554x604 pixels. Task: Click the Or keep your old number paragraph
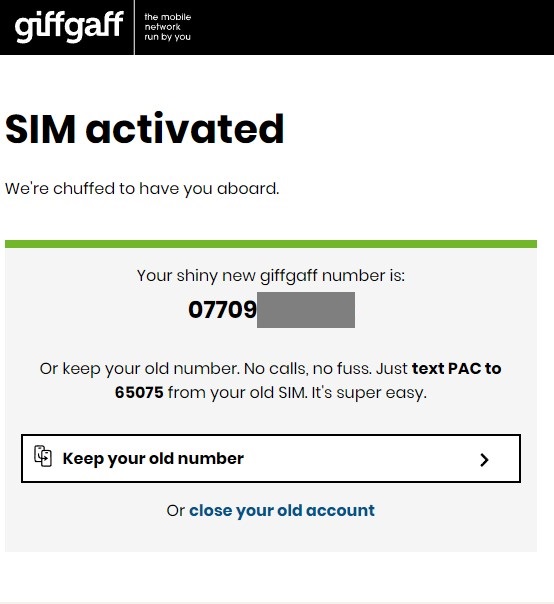click(x=270, y=381)
